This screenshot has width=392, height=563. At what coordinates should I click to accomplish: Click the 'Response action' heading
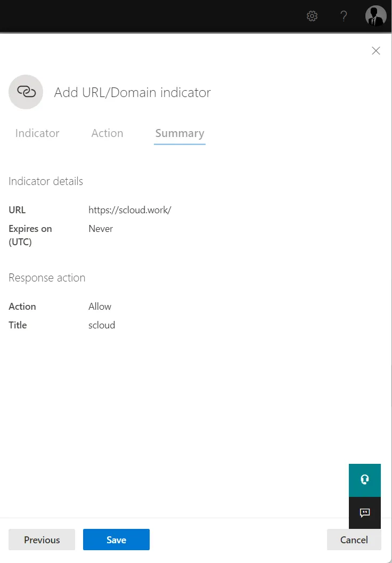pos(47,278)
